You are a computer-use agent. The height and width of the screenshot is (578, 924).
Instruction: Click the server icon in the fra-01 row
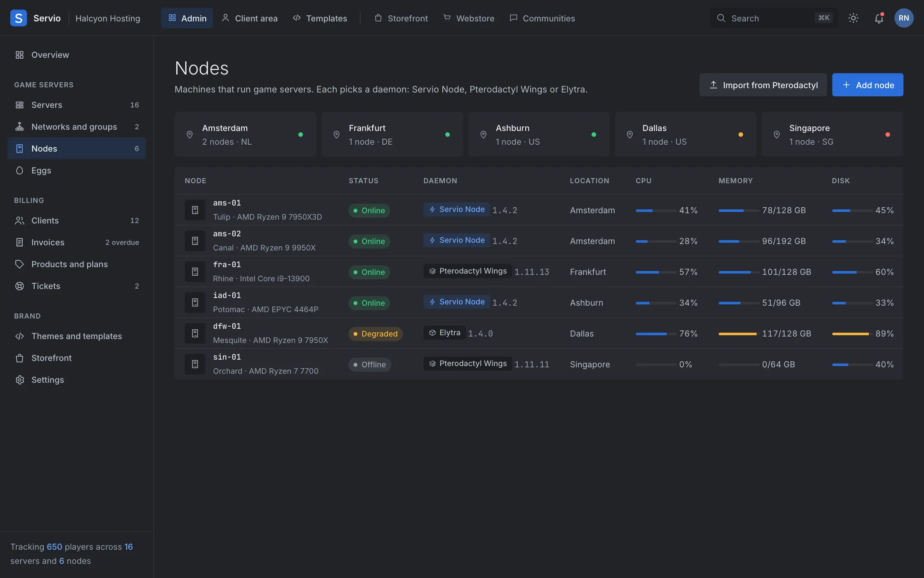pyautogui.click(x=195, y=271)
